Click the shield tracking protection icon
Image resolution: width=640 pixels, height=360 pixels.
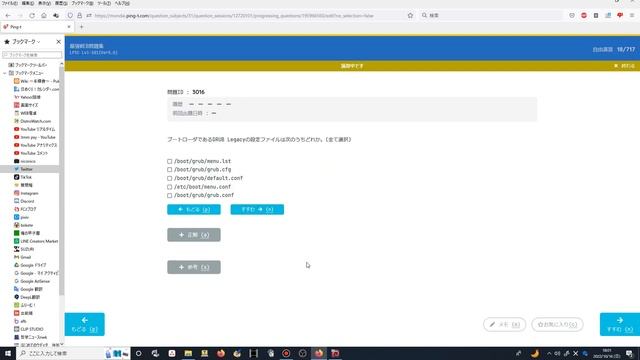coord(70,16)
